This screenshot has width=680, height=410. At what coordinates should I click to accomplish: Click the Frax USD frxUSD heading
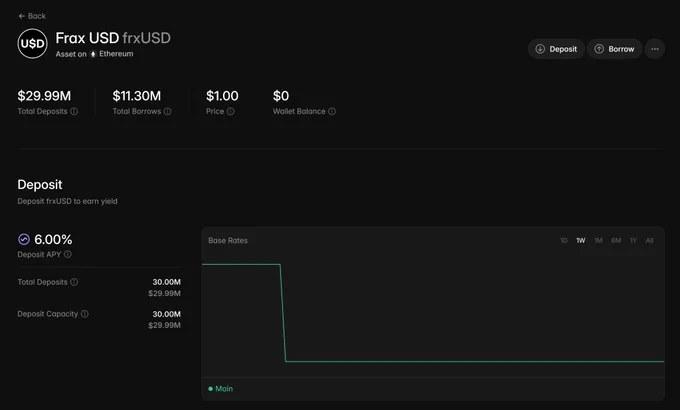point(113,38)
